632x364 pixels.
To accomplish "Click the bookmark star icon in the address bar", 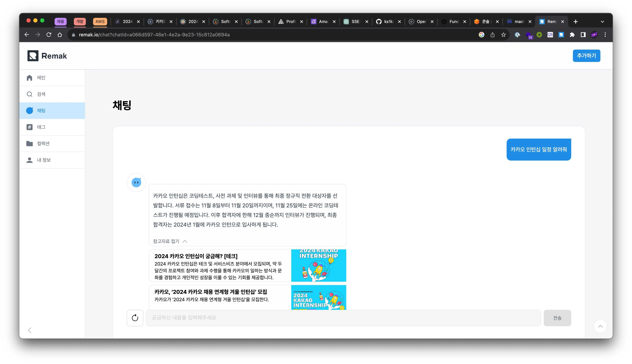I will tap(503, 34).
